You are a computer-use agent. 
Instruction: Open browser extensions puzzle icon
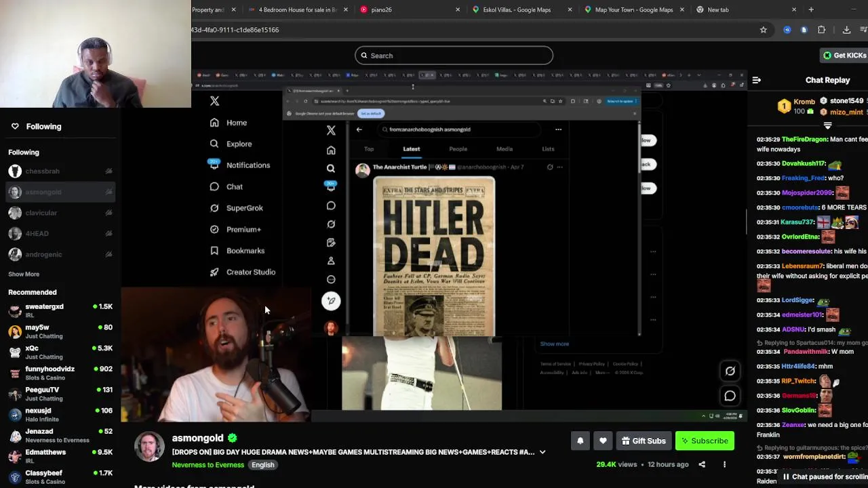click(x=821, y=30)
